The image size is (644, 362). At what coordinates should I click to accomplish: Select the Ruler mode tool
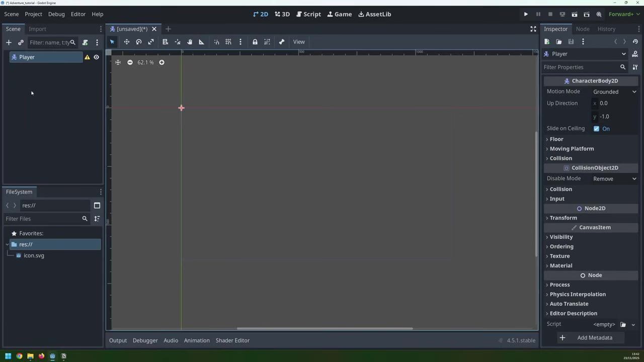[x=202, y=42]
